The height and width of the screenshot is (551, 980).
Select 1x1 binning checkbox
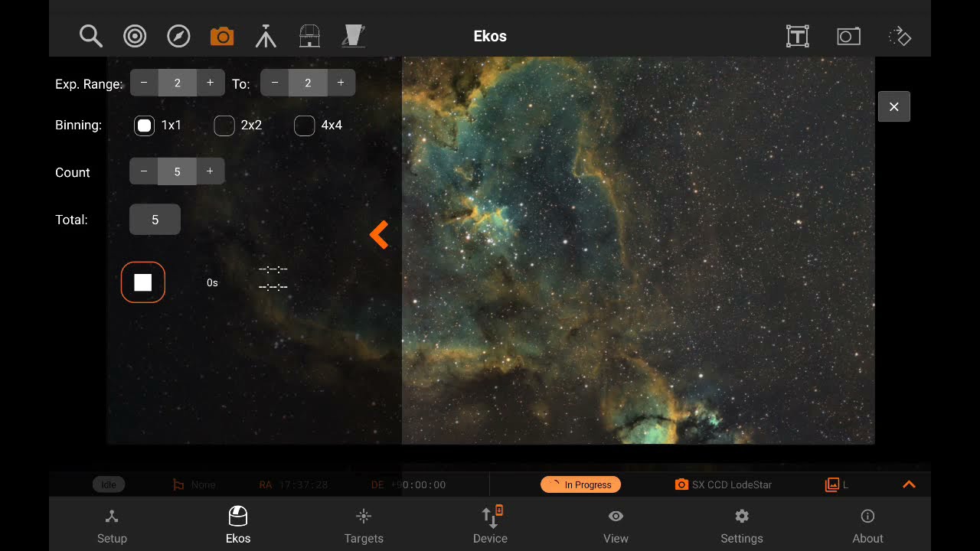click(x=144, y=126)
